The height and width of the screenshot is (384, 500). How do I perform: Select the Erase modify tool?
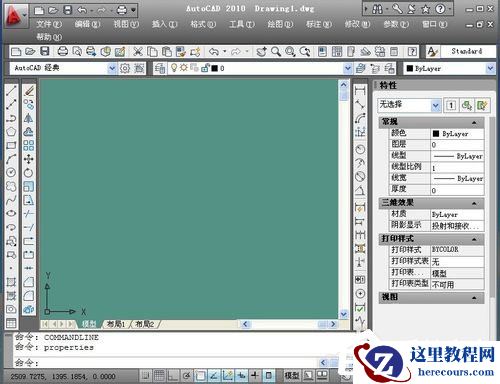(29, 90)
